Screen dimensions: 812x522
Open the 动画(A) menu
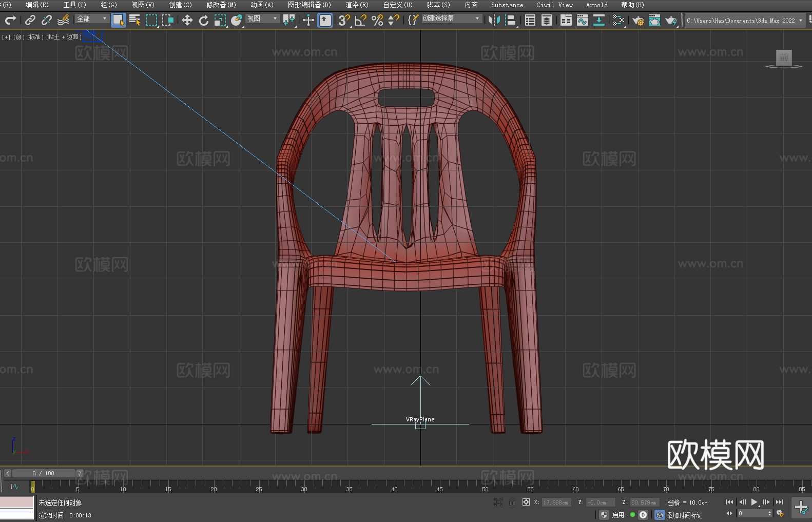[262, 5]
